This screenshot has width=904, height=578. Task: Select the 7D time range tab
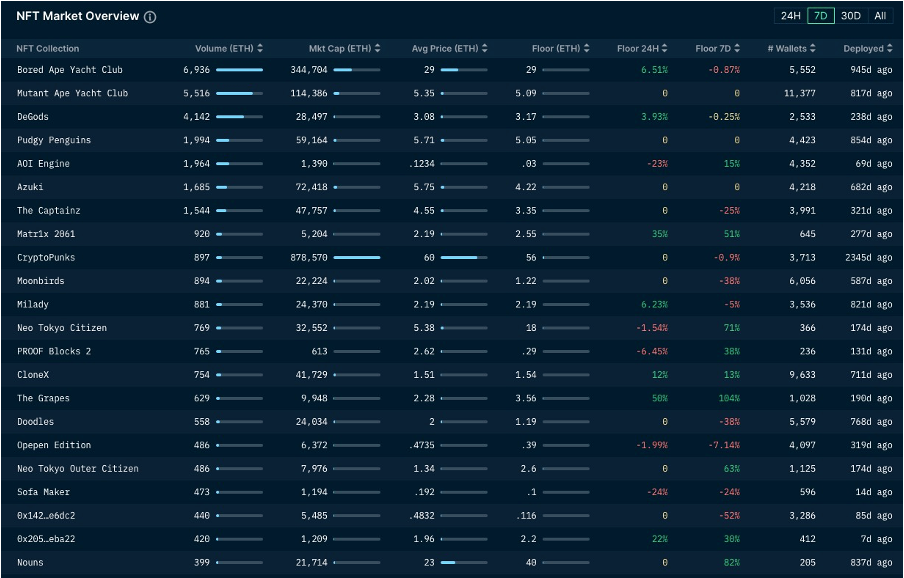(820, 16)
